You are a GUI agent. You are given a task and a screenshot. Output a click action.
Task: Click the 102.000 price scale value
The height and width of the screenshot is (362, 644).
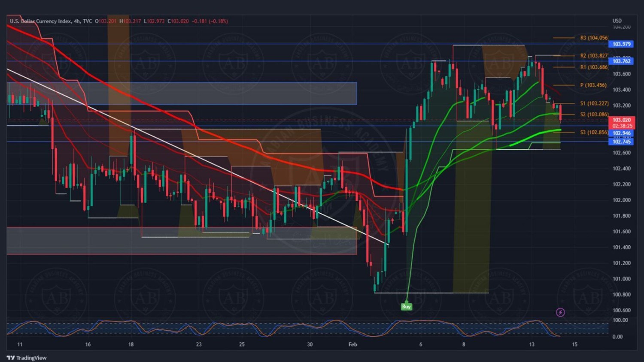pyautogui.click(x=621, y=200)
